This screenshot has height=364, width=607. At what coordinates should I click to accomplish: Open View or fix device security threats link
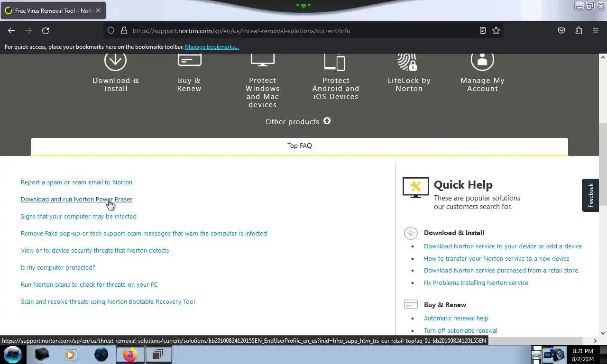(x=95, y=250)
